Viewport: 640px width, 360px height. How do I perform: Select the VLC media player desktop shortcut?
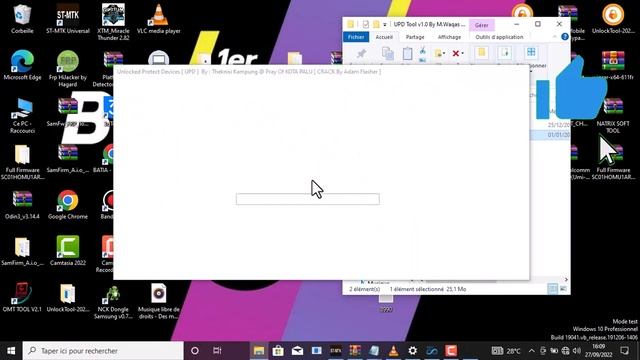[159, 19]
